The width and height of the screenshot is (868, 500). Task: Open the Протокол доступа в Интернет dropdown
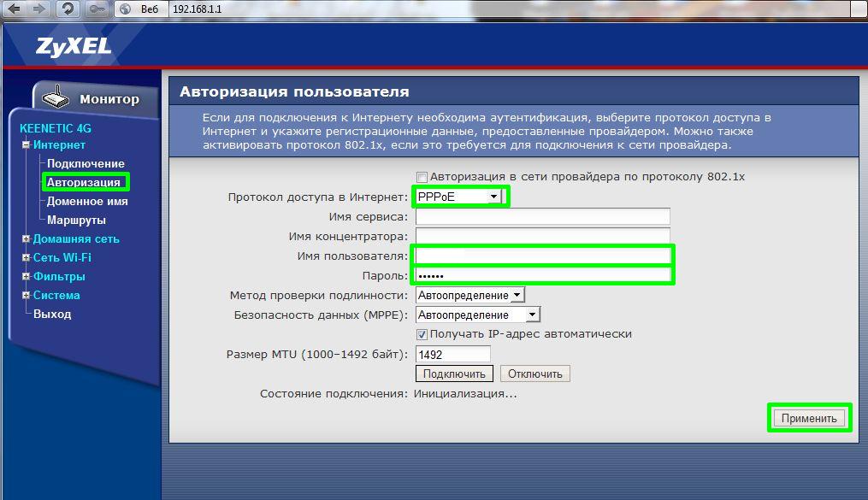point(459,197)
